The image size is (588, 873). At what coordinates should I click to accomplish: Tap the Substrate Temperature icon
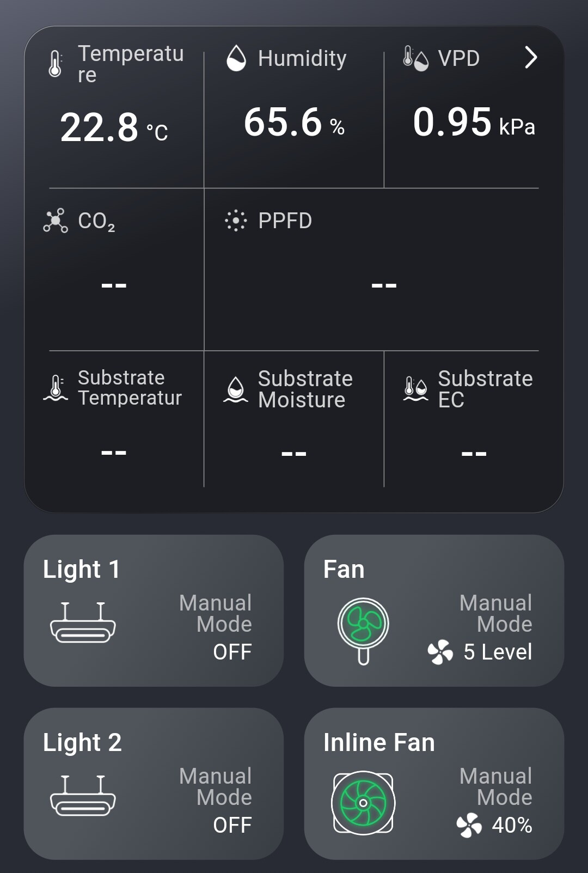[56, 388]
